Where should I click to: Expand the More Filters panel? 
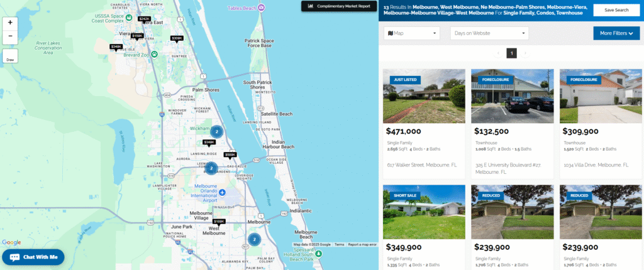[616, 33]
